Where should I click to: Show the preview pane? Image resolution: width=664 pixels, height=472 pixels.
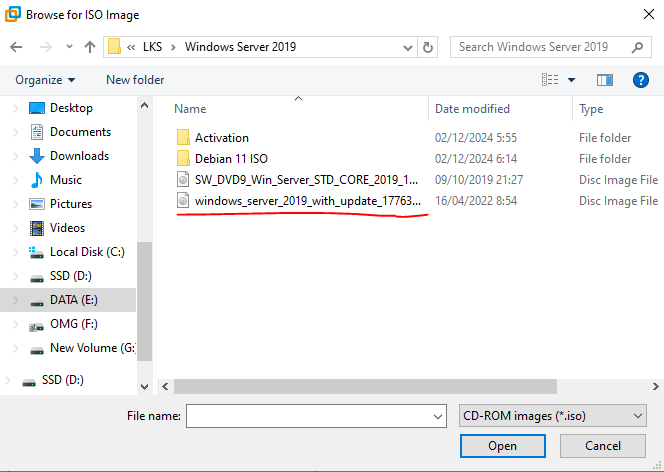click(605, 80)
